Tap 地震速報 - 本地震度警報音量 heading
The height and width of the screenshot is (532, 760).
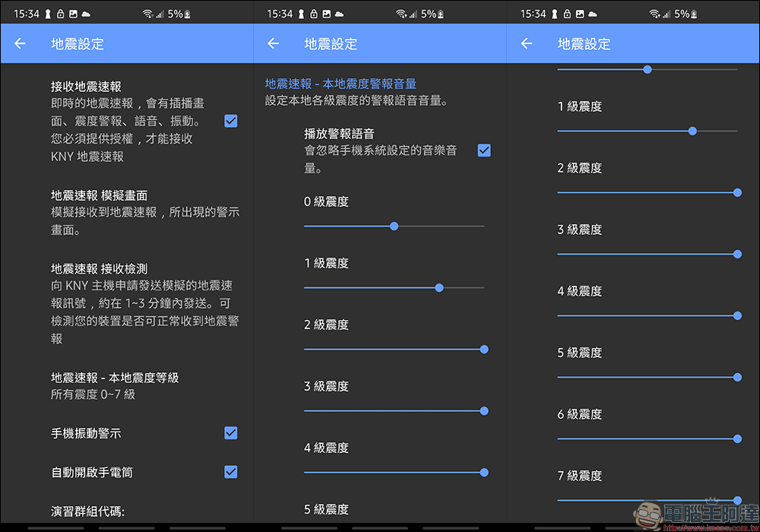(340, 84)
